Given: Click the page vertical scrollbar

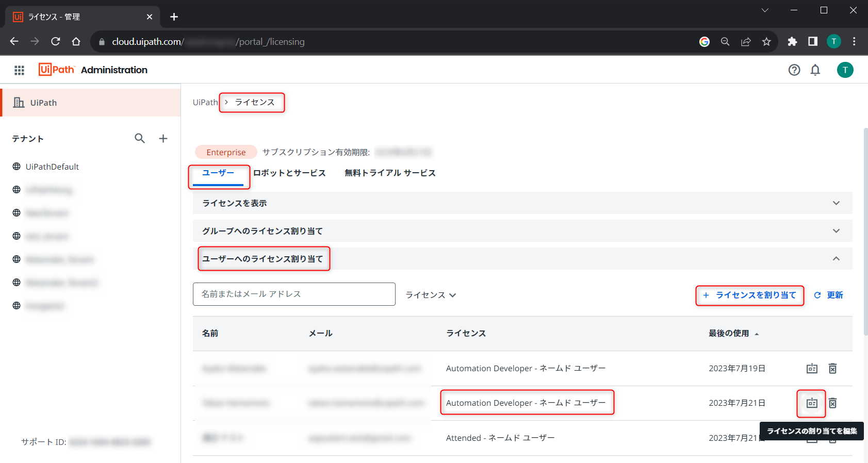Looking at the screenshot, I should (865, 232).
